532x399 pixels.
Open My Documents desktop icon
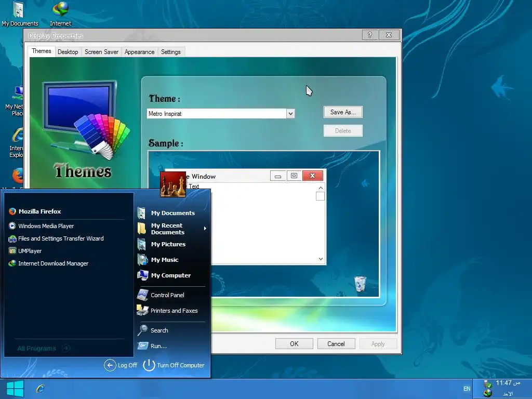20,14
